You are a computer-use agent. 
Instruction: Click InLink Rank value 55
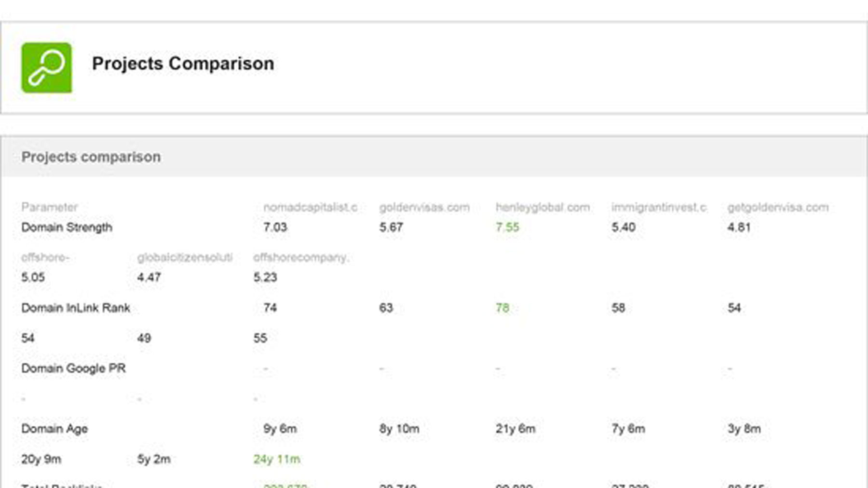coord(260,338)
